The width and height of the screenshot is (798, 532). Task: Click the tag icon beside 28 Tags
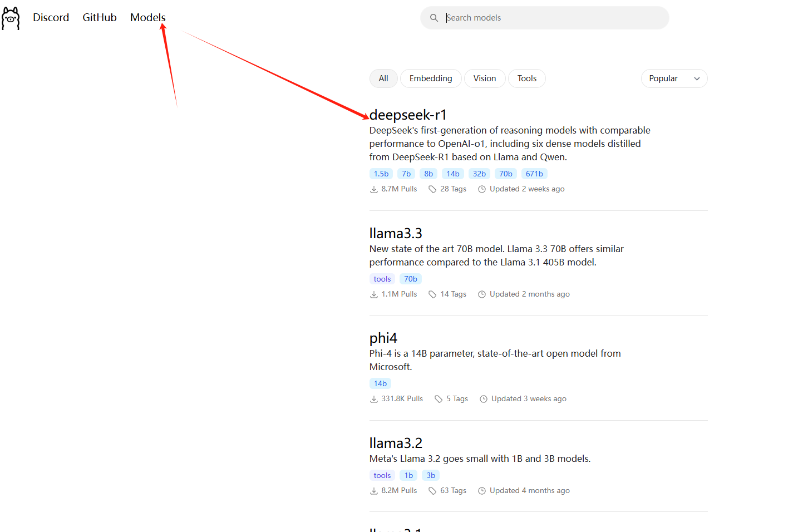[x=432, y=189]
